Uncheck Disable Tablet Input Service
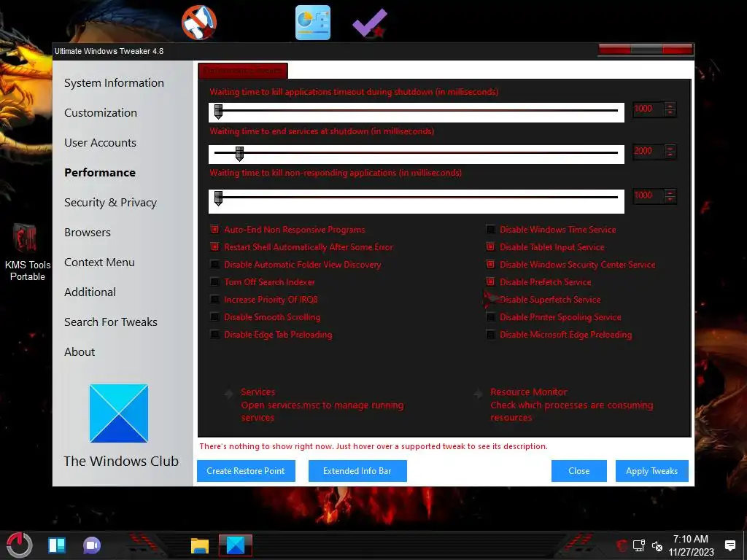Screen dimensions: 747x560 pyautogui.click(x=490, y=246)
